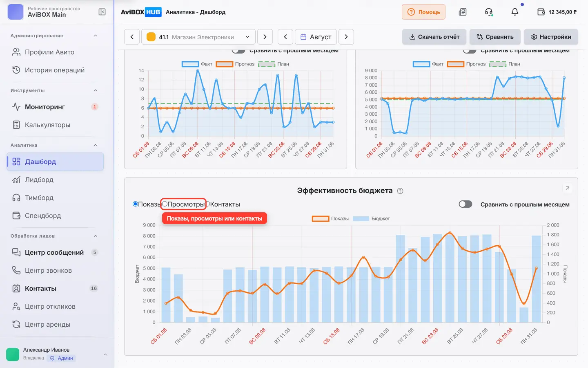588x368 pixels.
Task: Click the help question mark near Эффективность бюджета
Action: click(x=400, y=191)
